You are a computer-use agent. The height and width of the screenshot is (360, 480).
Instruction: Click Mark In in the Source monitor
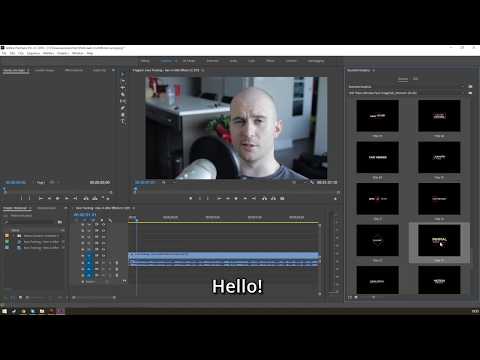(x=22, y=198)
